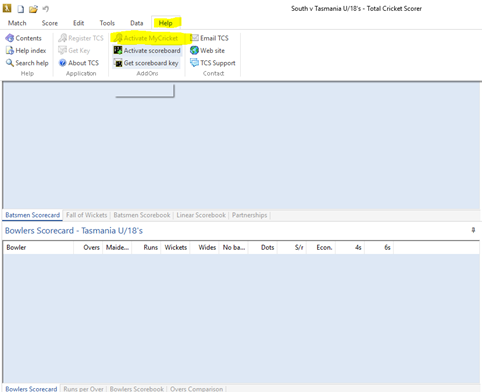Click the Help index label
The height and width of the screenshot is (392, 482).
(x=31, y=51)
